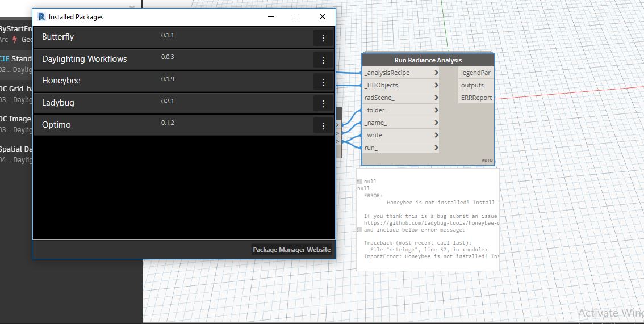Click the run_ input port arrow
Image resolution: width=644 pixels, height=324 pixels.
[436, 148]
